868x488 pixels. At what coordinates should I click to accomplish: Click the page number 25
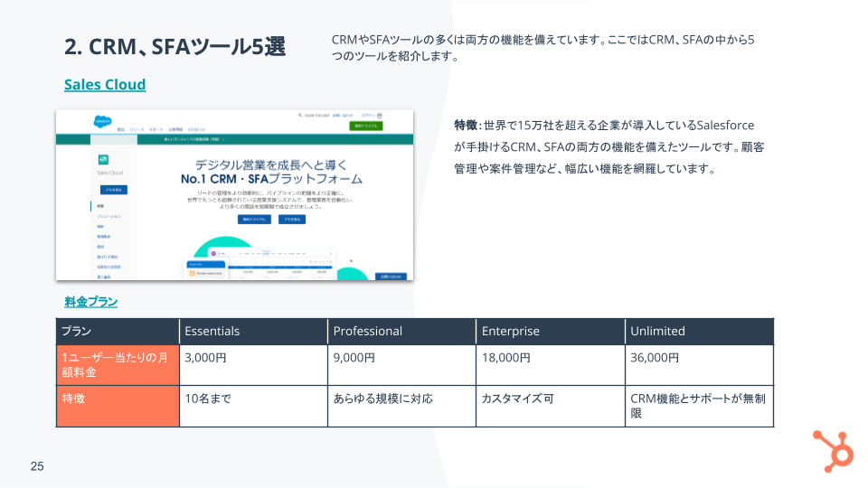(x=37, y=466)
